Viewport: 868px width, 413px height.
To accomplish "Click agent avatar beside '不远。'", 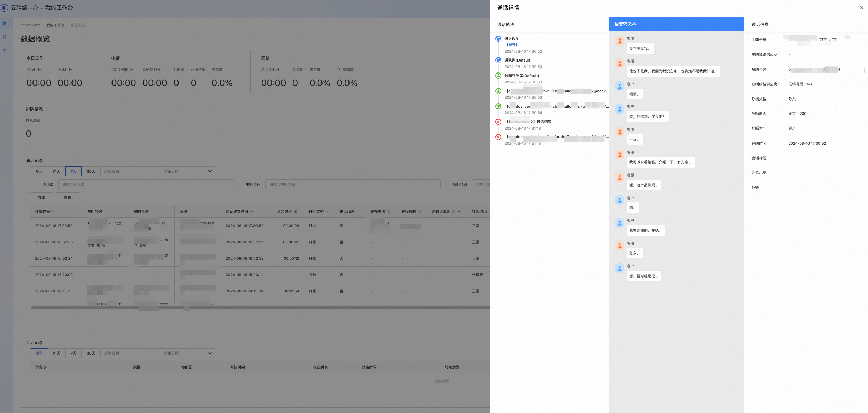I will coord(619,132).
